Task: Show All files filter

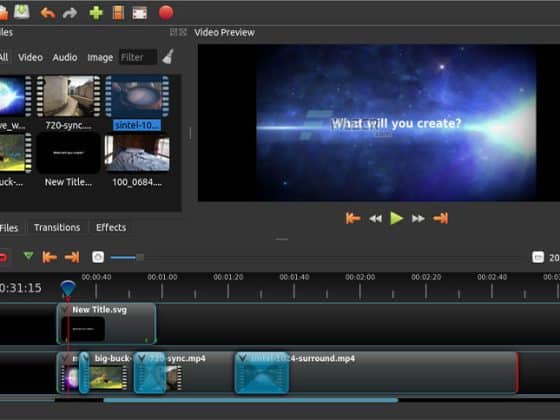Action: point(4,57)
